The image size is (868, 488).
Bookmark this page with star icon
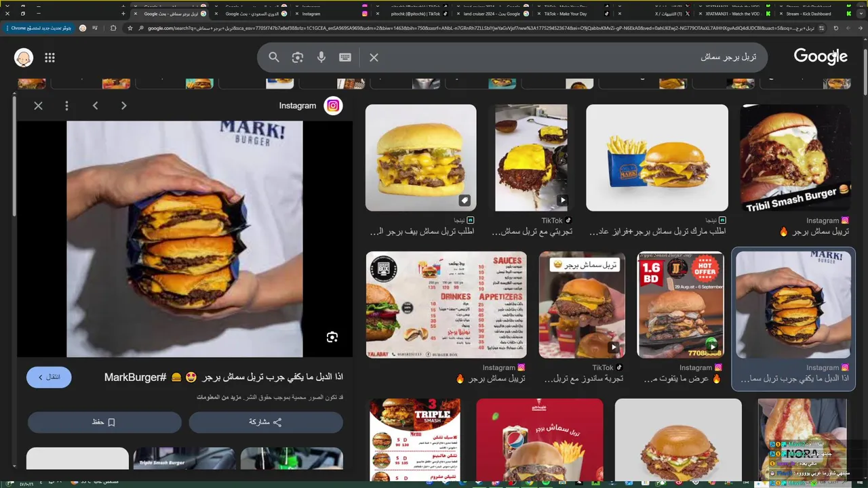point(130,28)
